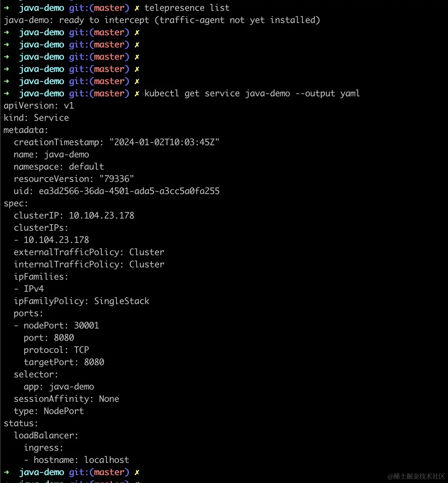This screenshot has width=448, height=483.
Task: Click the hostname localhost entry
Action: [81, 460]
